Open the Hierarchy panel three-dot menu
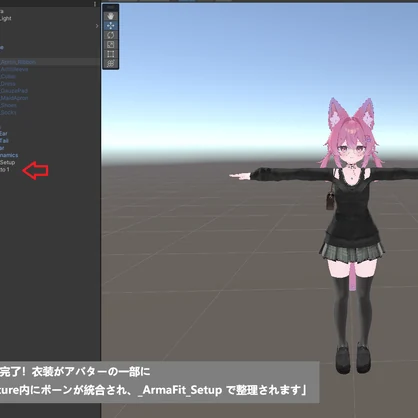The image size is (418, 418). (95, 4)
